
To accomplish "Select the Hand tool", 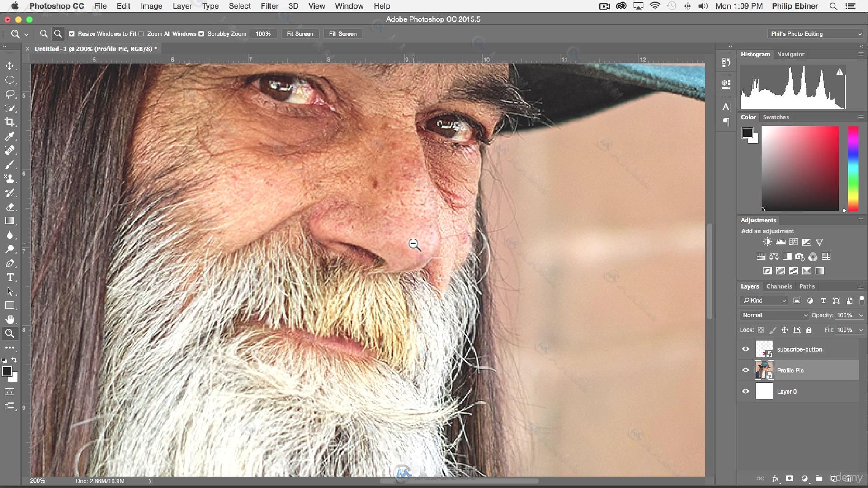I will click(9, 319).
